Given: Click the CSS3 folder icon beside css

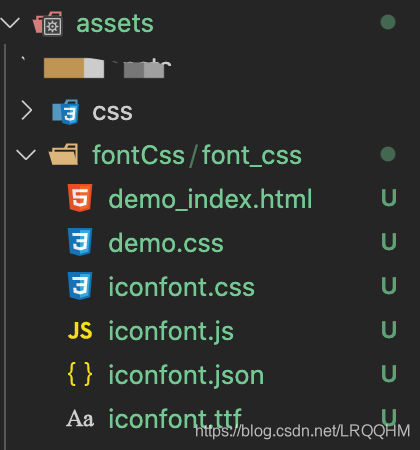Looking at the screenshot, I should click(x=66, y=112).
